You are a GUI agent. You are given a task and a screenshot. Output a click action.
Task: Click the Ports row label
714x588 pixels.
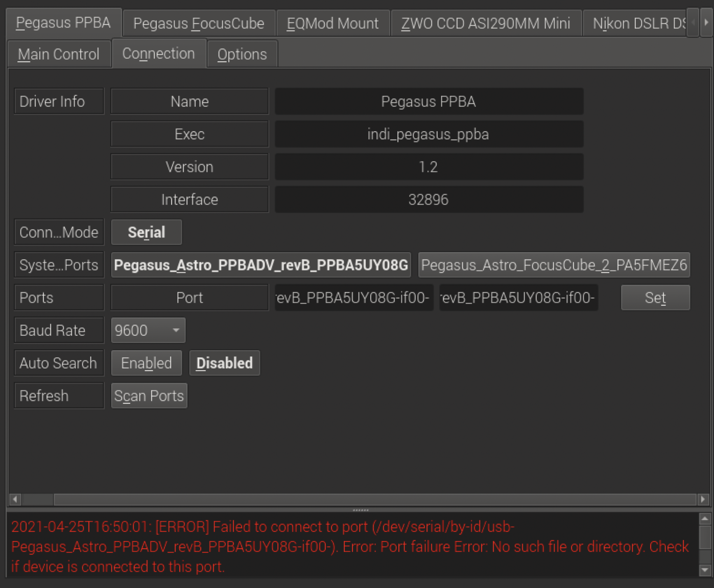click(x=59, y=298)
